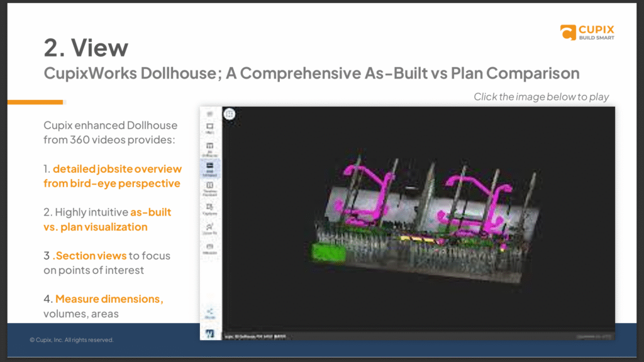Click the Cupix copyright footer text
The width and height of the screenshot is (644, 362).
click(x=71, y=340)
